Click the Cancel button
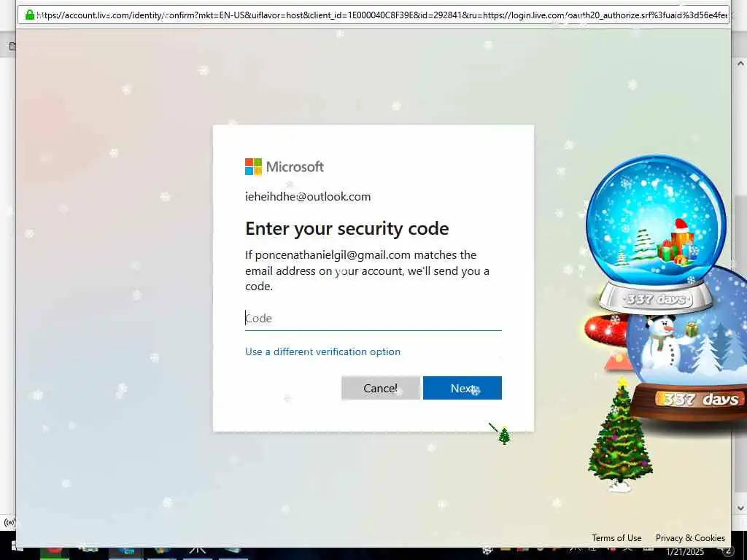This screenshot has width=747, height=560. 381,388
